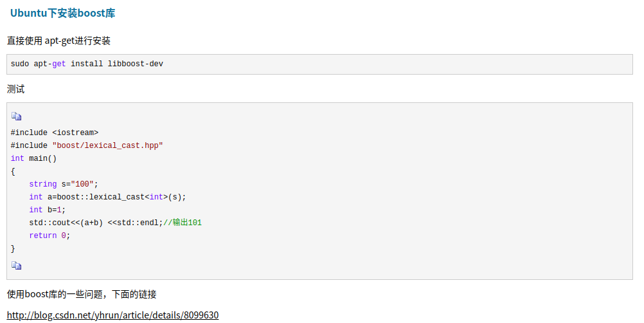The image size is (644, 323).
Task: Click the copy code icon below closing brace
Action: click(x=17, y=266)
